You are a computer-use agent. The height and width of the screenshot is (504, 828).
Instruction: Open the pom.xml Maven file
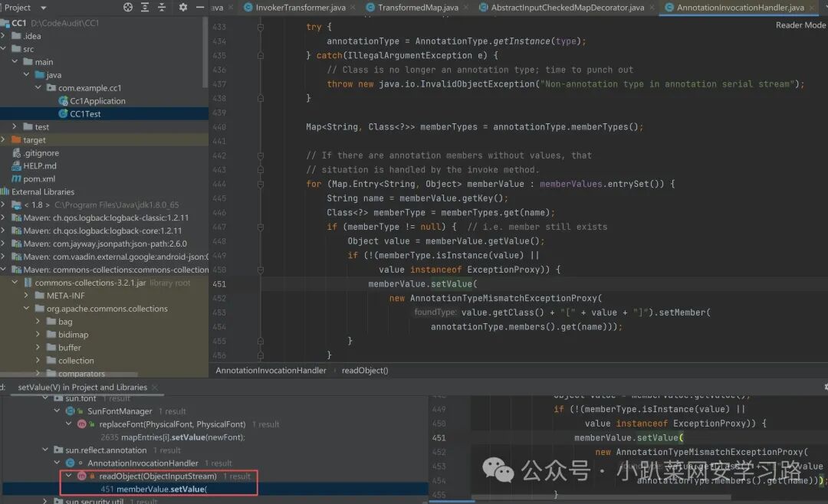38,179
